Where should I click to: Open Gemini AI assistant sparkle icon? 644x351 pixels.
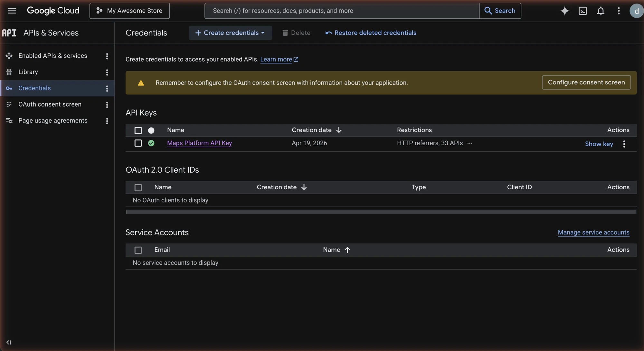[x=564, y=11]
